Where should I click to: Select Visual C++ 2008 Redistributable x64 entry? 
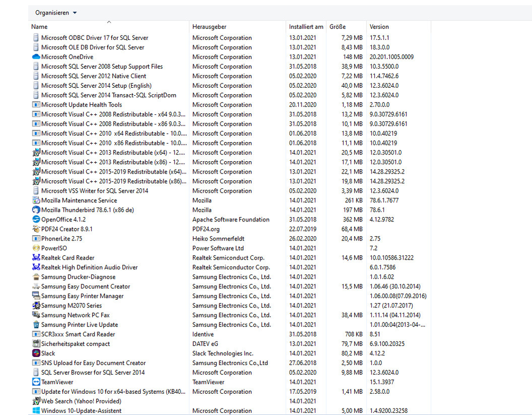point(113,114)
